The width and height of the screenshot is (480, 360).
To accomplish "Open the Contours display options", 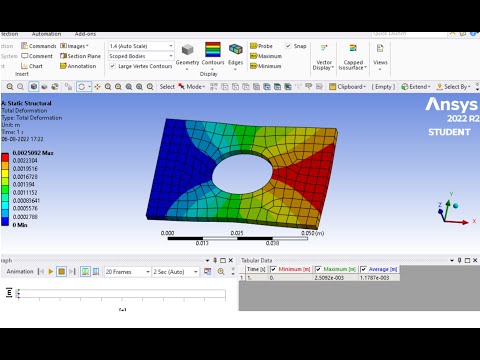I will [213, 55].
